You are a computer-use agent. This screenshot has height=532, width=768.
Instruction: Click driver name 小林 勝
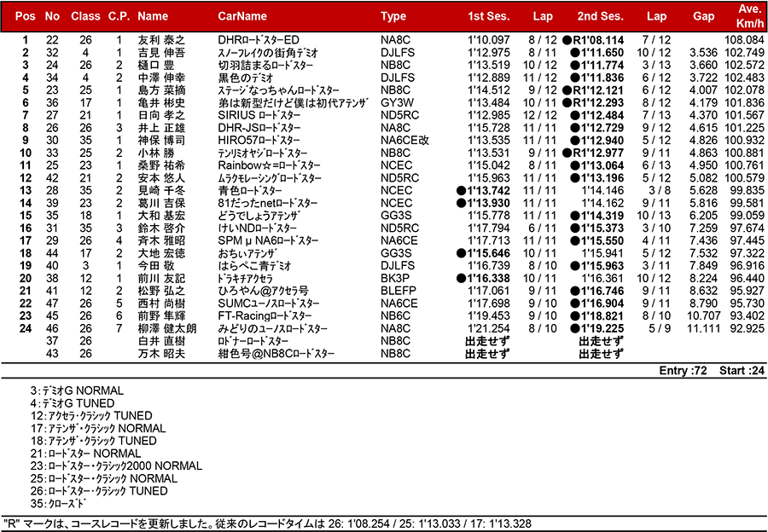[x=154, y=153]
